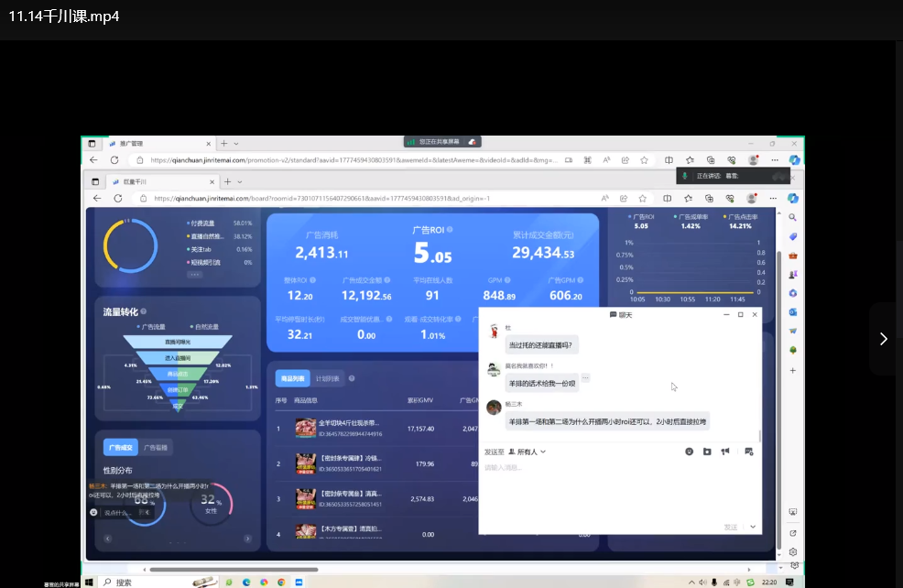Open outer browser settings ellipsis menu
Viewport: 903px width, 588px height.
(x=775, y=160)
